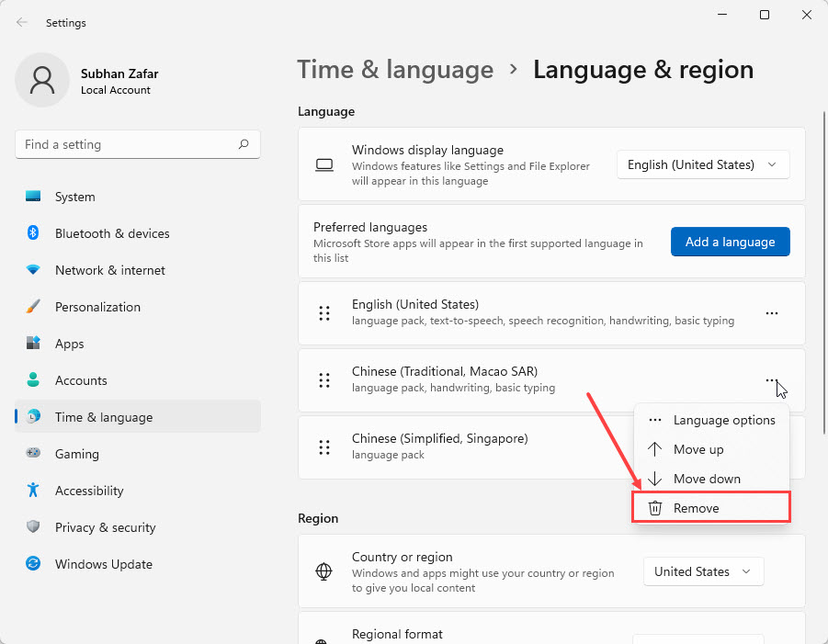Click the Country or region label
The image size is (828, 644).
[402, 557]
